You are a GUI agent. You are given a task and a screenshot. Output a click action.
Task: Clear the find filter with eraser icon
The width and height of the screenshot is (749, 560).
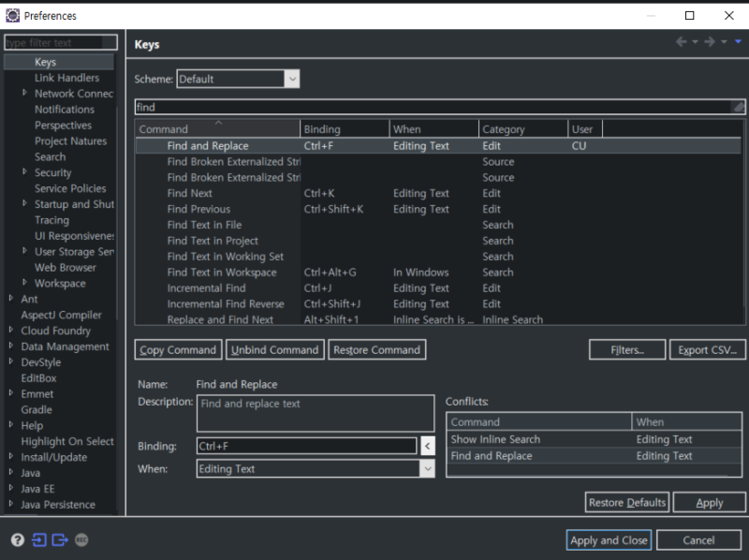pyautogui.click(x=738, y=108)
